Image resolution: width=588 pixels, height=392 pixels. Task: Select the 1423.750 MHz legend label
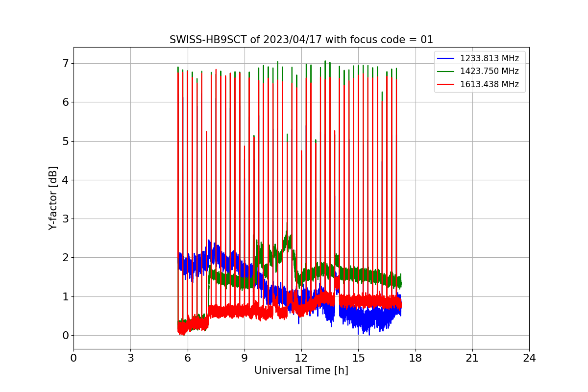coord(490,71)
